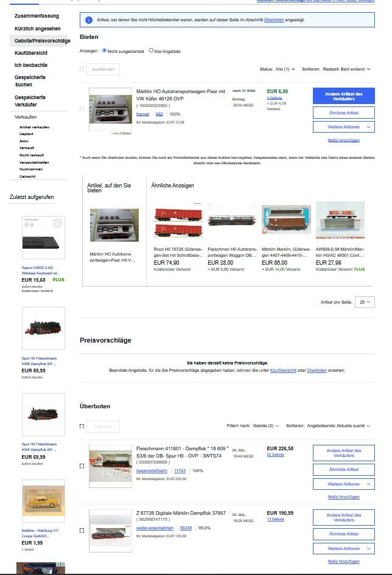Open the 'Status: Alle (1)' dropdown

click(x=282, y=69)
